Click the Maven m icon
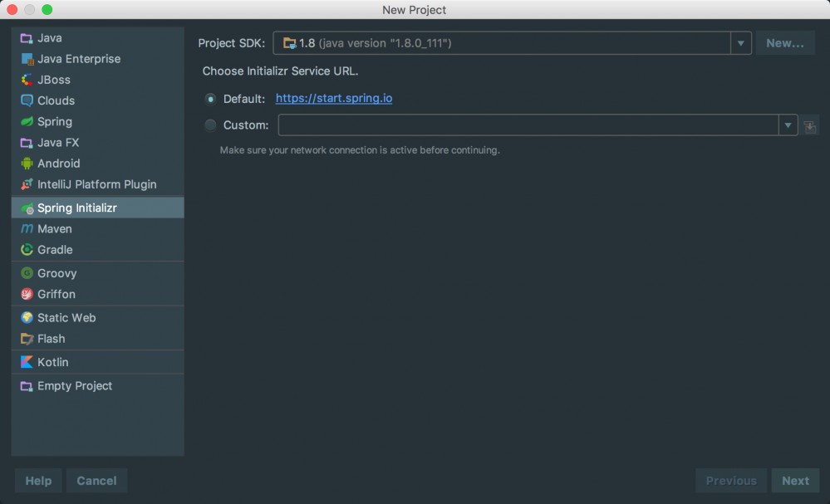Image resolution: width=830 pixels, height=504 pixels. 27,229
